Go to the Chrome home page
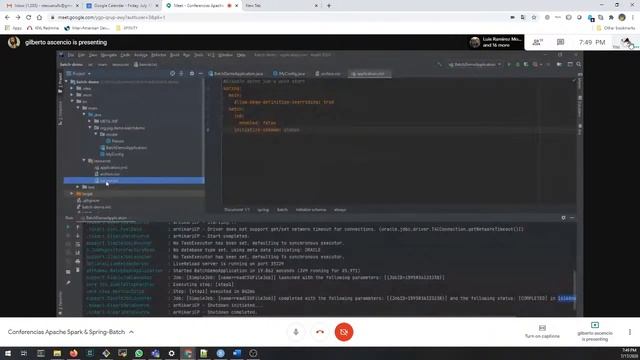 [39, 18]
